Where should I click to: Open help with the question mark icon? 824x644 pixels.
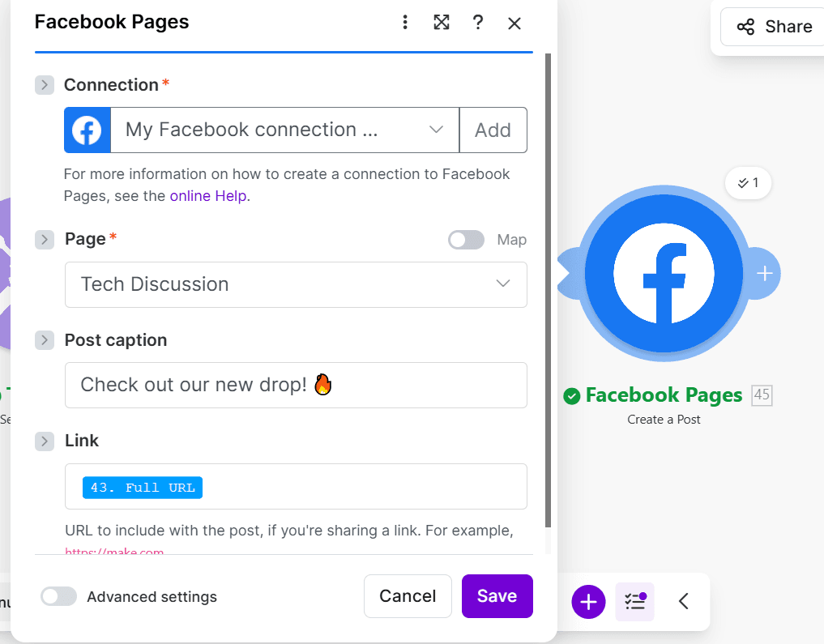(x=478, y=23)
